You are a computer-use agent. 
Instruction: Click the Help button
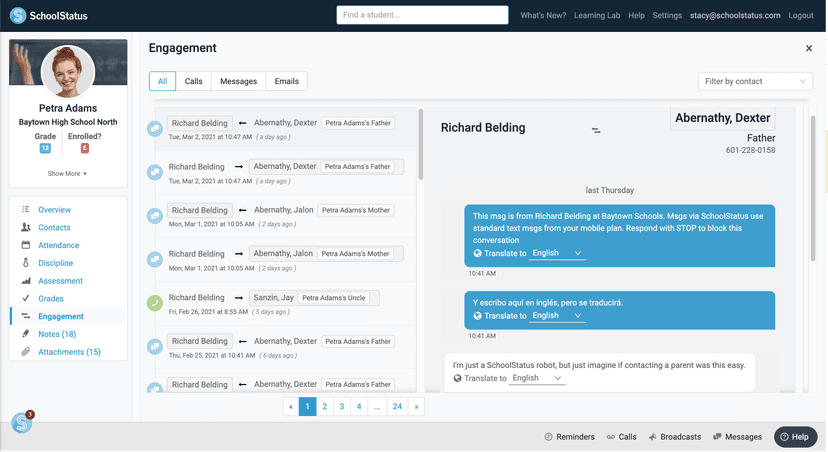(795, 437)
